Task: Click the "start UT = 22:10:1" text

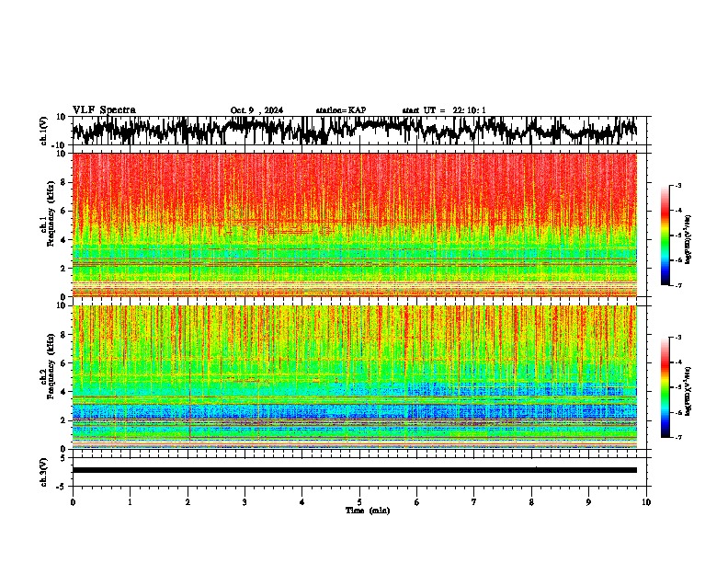Action: (444, 110)
